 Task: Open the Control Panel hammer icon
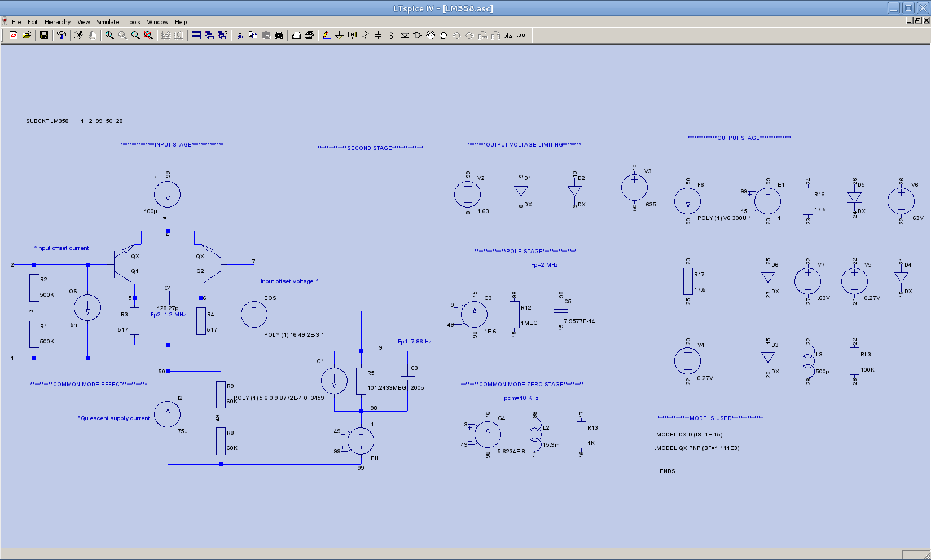click(x=62, y=36)
